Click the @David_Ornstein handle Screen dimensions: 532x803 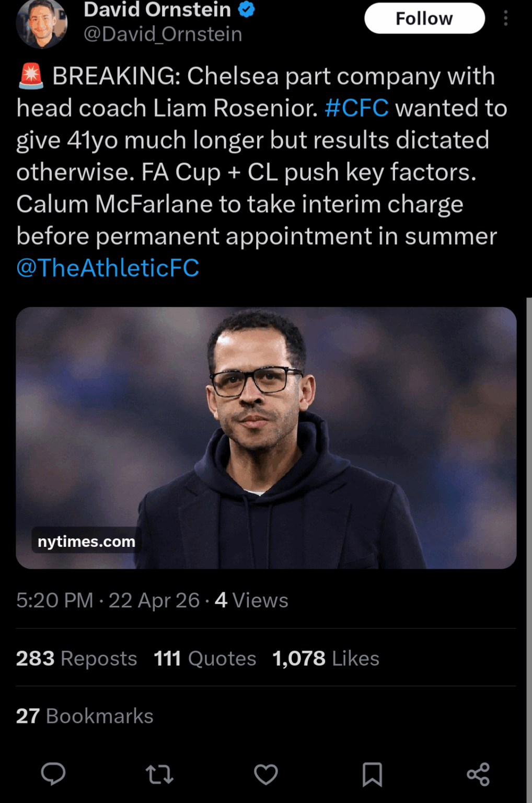(x=162, y=35)
